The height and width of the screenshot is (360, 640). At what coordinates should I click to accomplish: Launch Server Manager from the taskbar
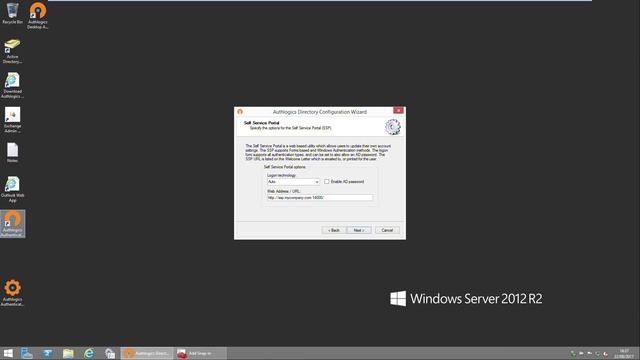coord(27,353)
